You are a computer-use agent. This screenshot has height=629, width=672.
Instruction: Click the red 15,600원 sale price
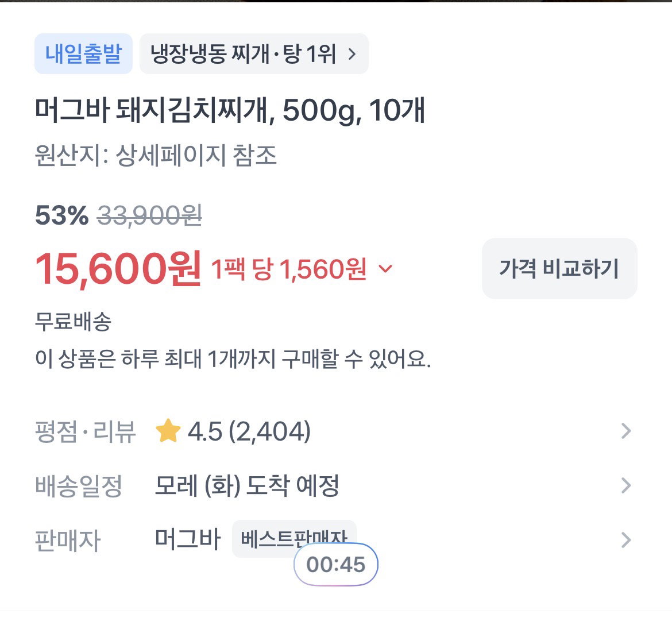click(x=118, y=269)
